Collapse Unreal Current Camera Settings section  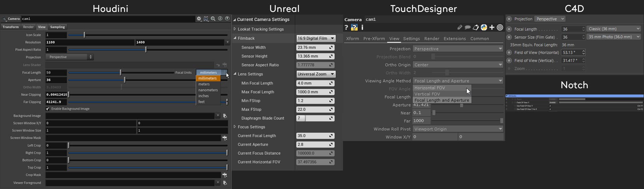pos(234,19)
